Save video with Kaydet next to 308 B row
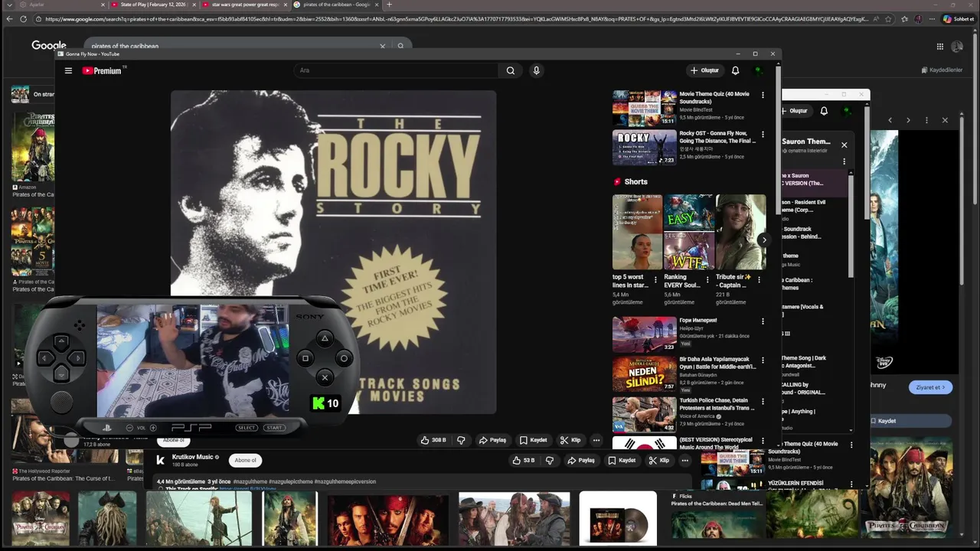 533,440
